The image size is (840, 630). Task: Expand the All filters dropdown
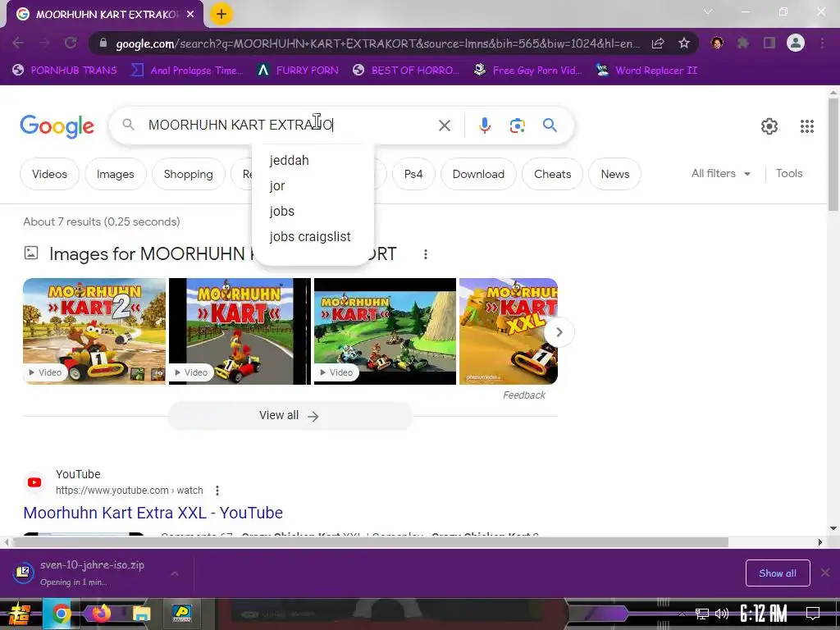[x=721, y=174]
